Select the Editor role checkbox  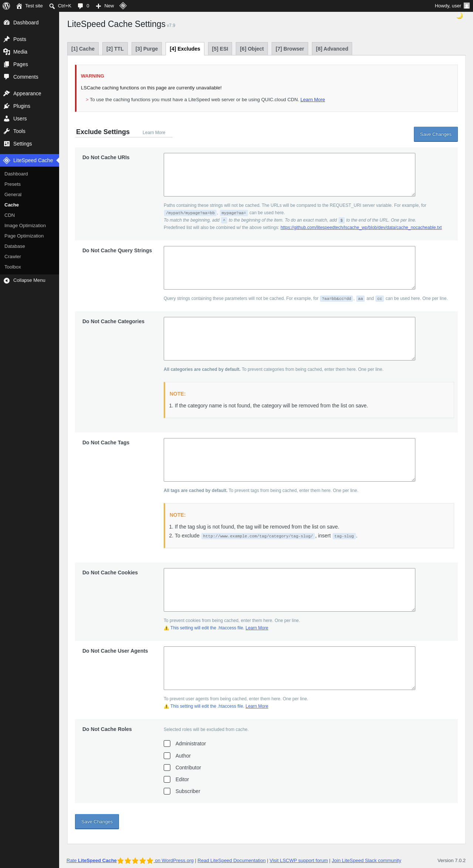[167, 779]
